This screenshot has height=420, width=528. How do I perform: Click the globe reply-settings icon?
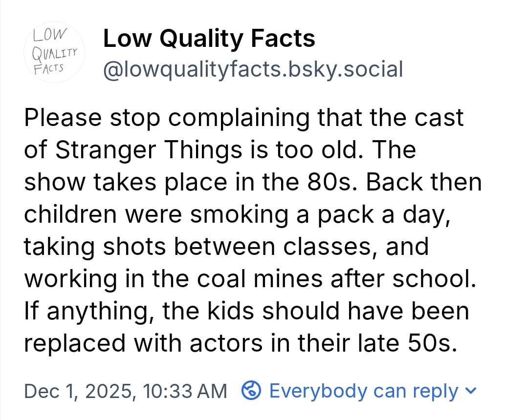[x=251, y=391]
